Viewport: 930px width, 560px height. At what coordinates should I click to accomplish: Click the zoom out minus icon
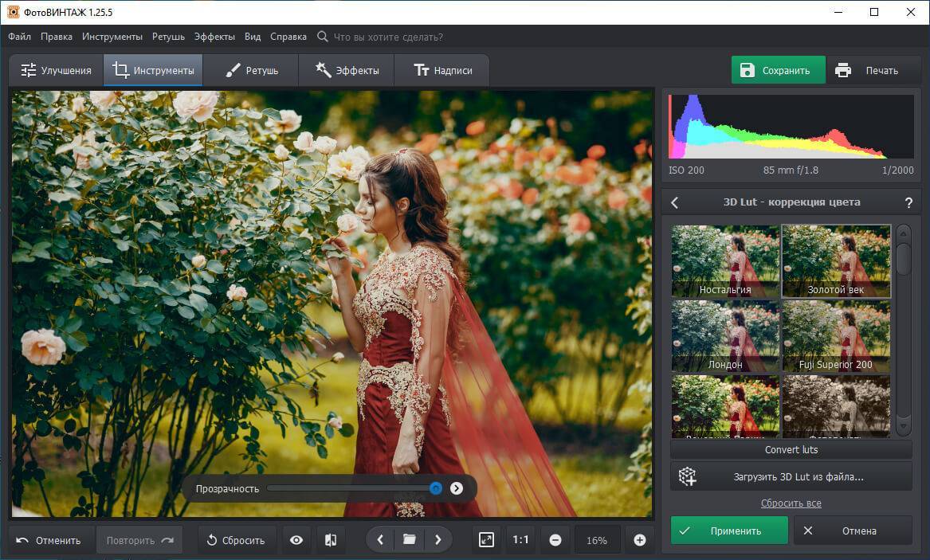[555, 540]
